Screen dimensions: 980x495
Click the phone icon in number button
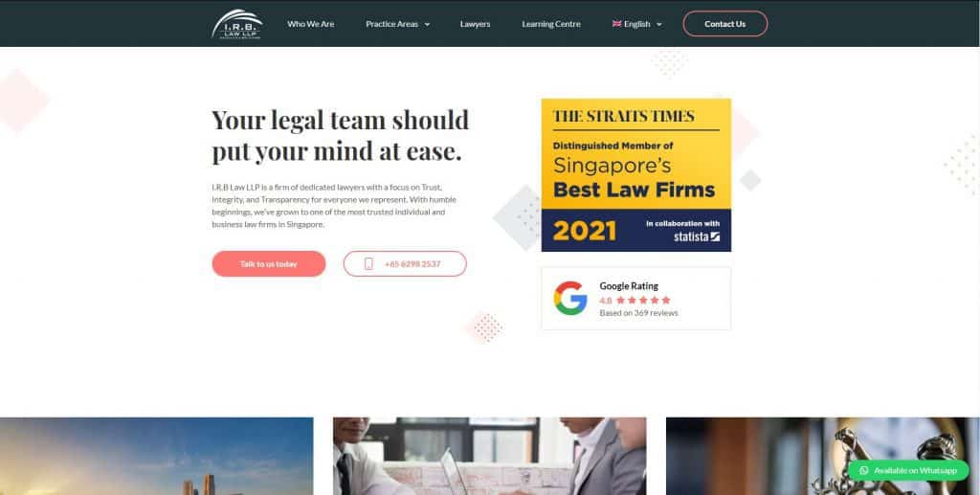[x=368, y=263]
